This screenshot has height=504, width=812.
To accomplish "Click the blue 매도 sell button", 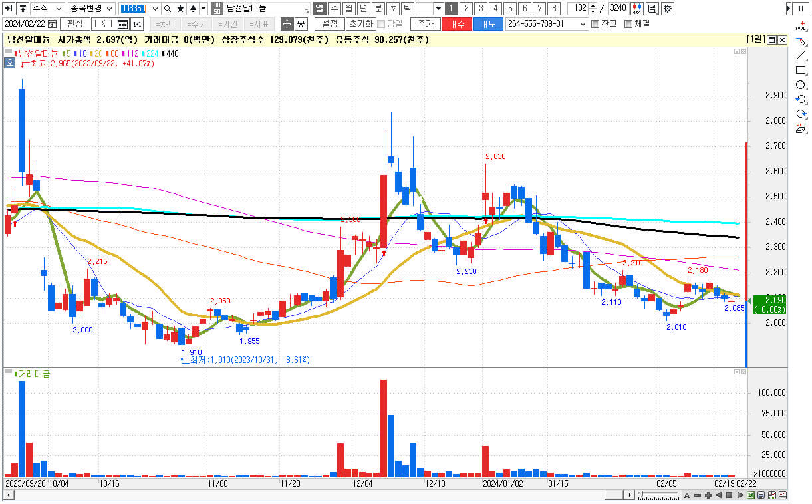I will [488, 24].
